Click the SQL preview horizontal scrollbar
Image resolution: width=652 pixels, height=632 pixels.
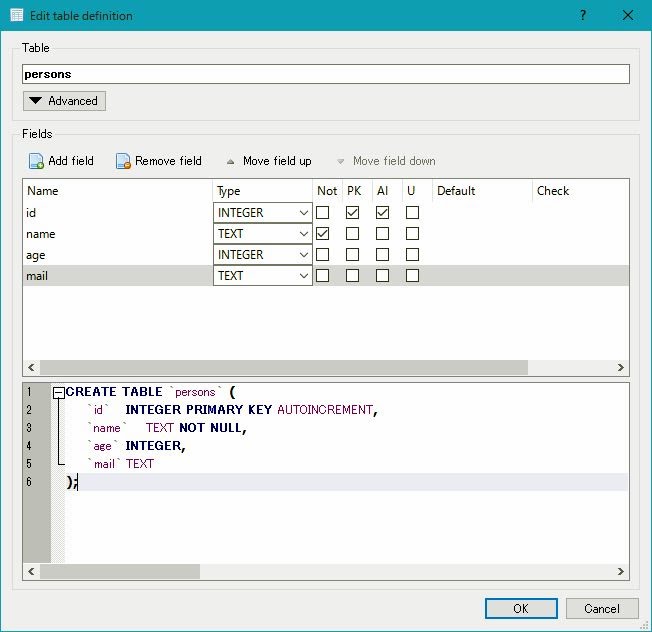coord(120,571)
